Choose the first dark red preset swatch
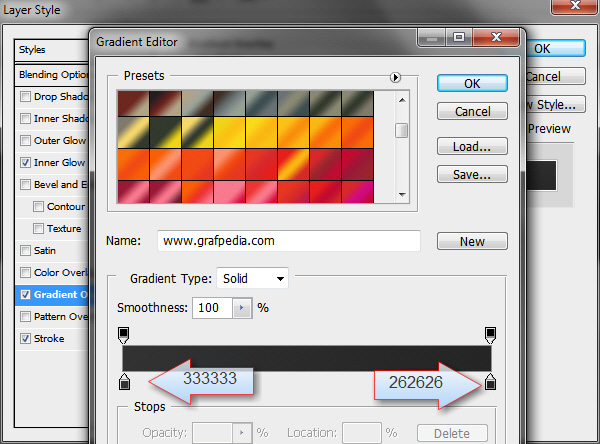 point(133,104)
